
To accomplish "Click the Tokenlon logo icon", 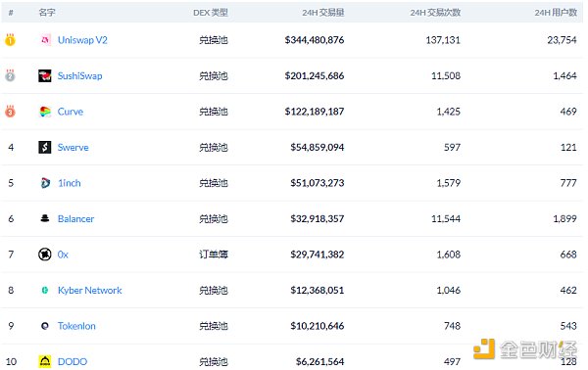I will pyautogui.click(x=45, y=326).
